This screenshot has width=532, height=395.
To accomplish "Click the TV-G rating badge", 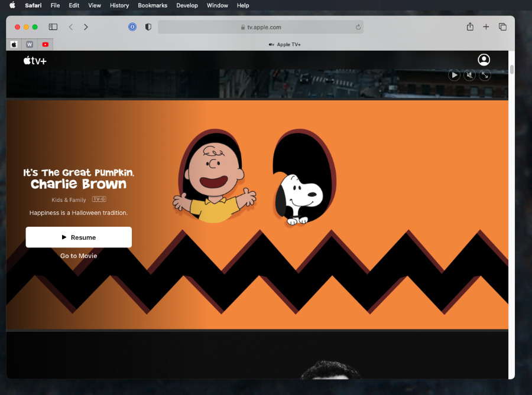I will (x=99, y=199).
